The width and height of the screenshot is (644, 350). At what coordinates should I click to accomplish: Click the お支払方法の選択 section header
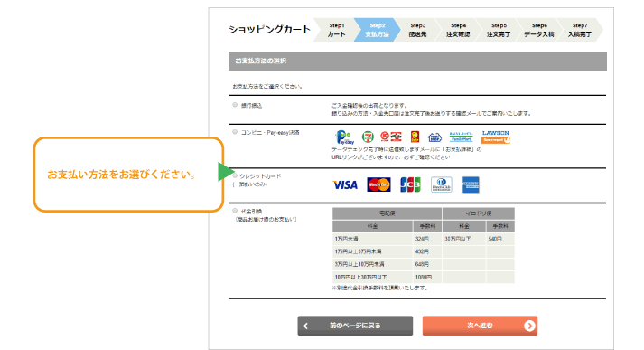(417, 61)
